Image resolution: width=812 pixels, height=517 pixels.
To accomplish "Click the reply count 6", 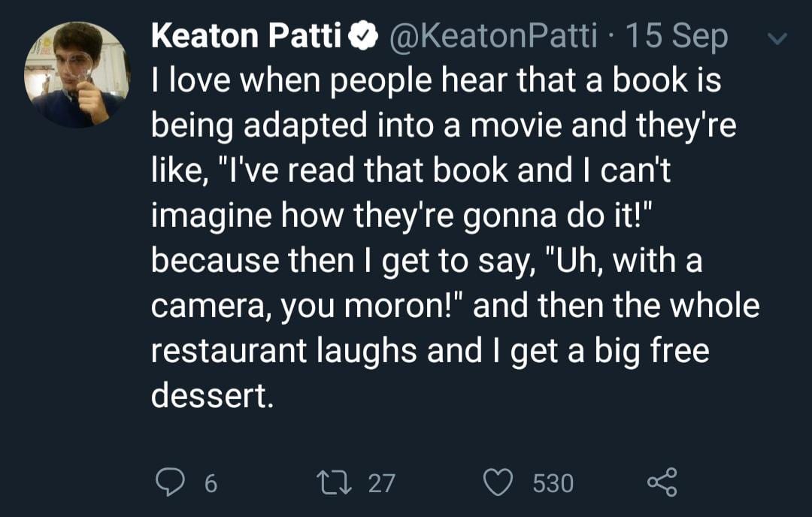I will (211, 483).
